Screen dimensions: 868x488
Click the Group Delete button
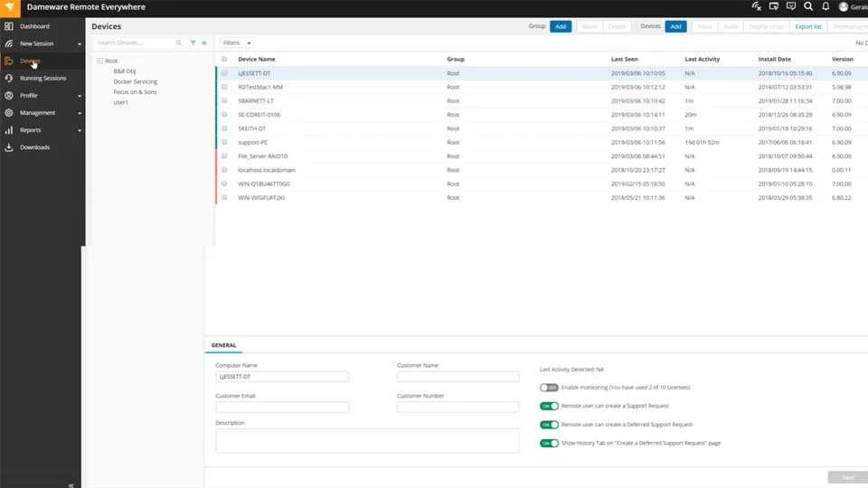[616, 26]
